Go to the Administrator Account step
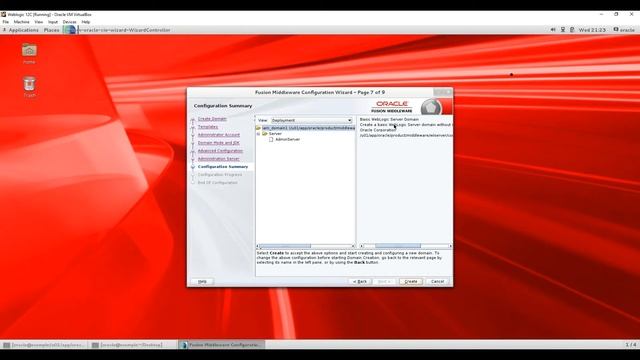Viewport: 640px width, 360px height. (219, 135)
